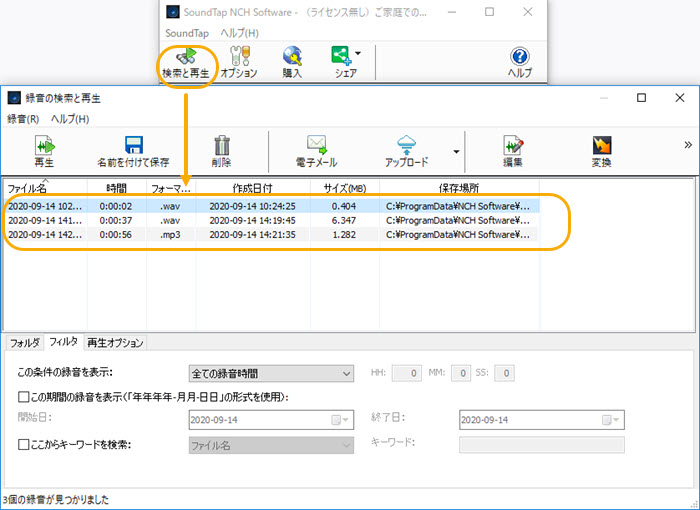Switch to フィルタ tab
Image resolution: width=700 pixels, height=510 pixels.
[63, 342]
